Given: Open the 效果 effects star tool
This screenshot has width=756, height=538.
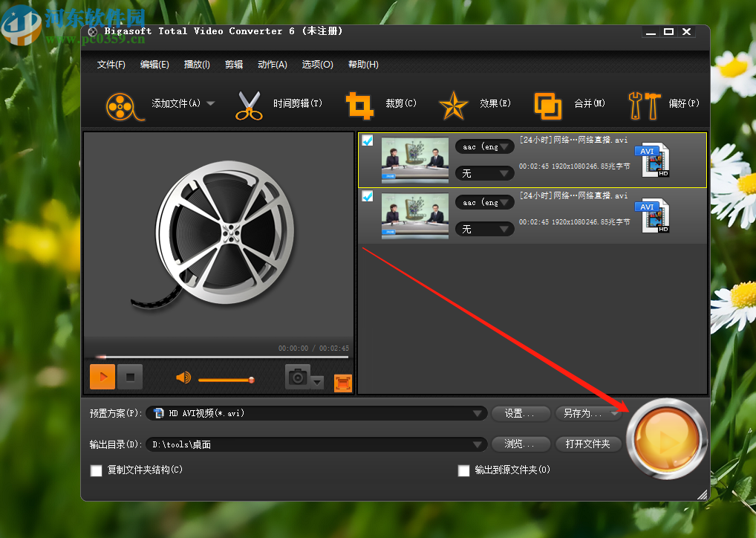Looking at the screenshot, I should tap(453, 105).
